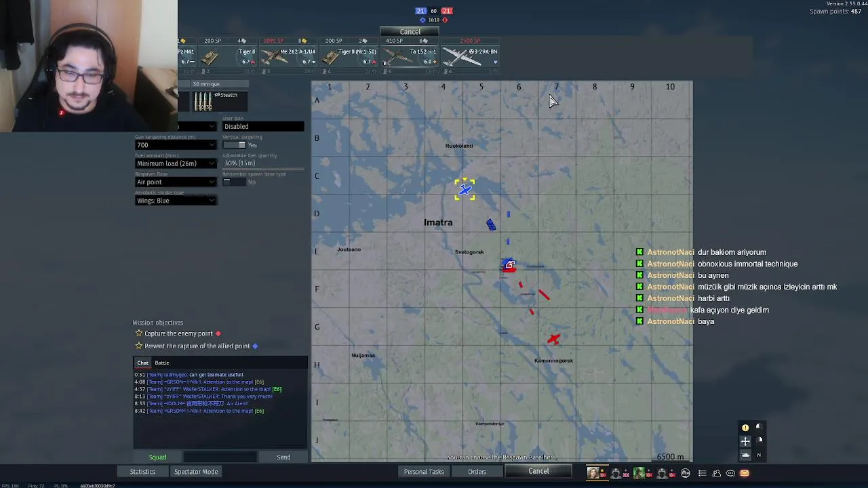This screenshot has width=868, height=488.
Task: Select the Ta 152 H-1 aircraft card
Action: (409, 56)
